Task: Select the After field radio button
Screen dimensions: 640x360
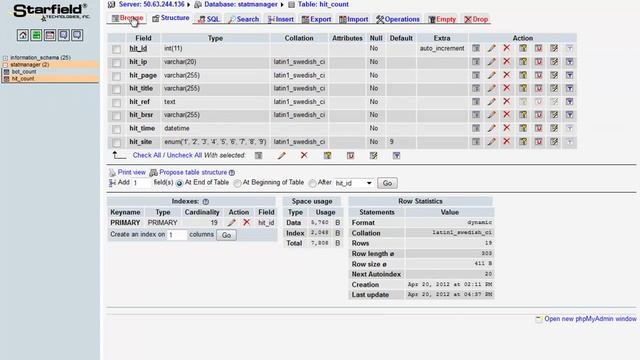Action: point(312,184)
